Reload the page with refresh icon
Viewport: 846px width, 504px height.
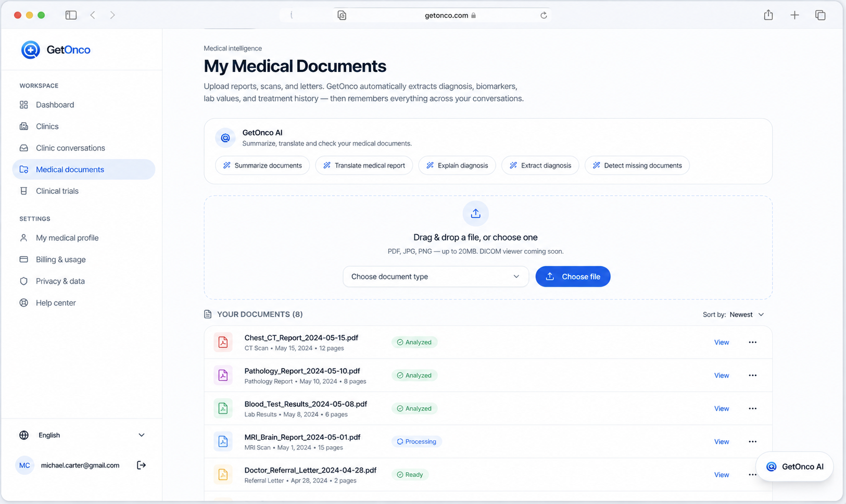[544, 15]
